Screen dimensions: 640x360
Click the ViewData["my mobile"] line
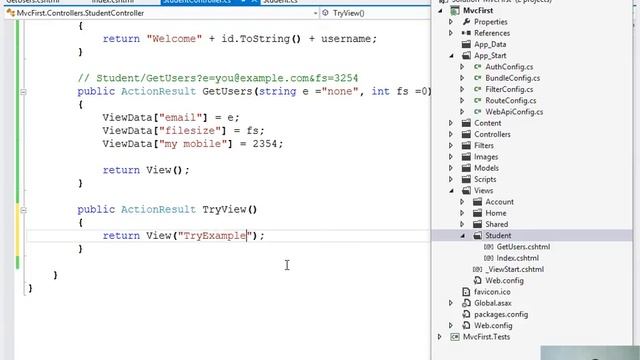192,144
